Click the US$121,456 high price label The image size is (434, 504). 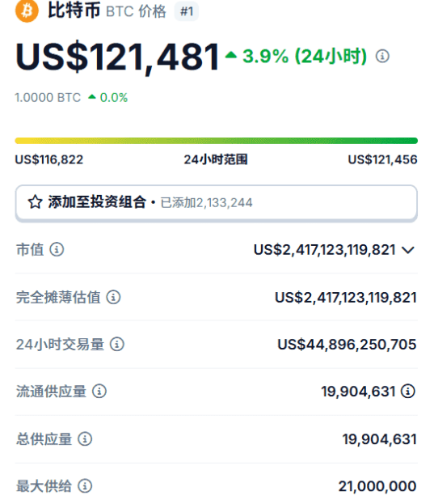tap(382, 159)
